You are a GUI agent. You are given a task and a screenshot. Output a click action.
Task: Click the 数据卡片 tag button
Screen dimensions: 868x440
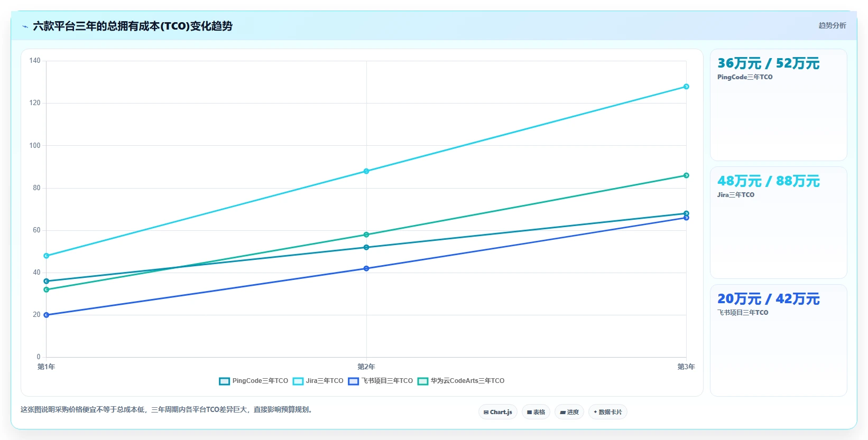click(x=608, y=412)
